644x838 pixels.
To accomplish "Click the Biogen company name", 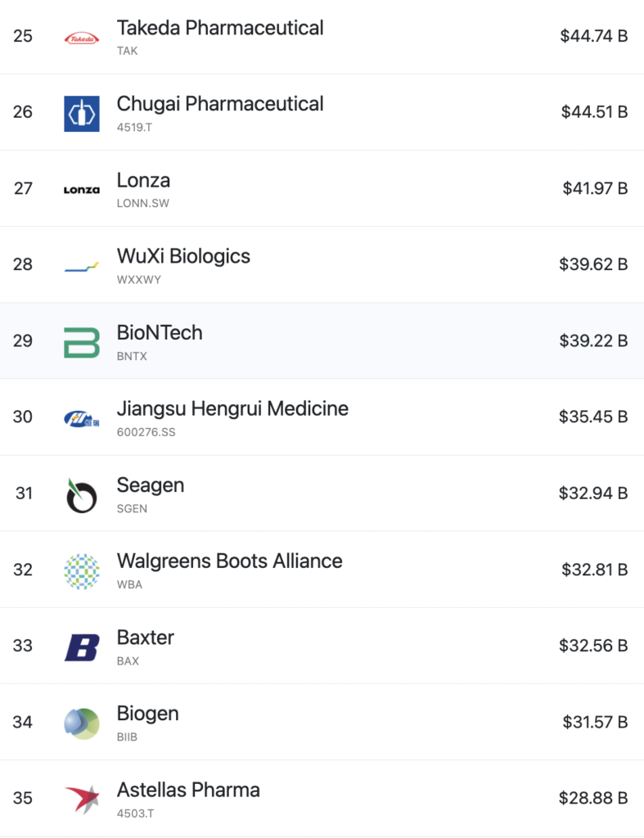I will point(148,714).
